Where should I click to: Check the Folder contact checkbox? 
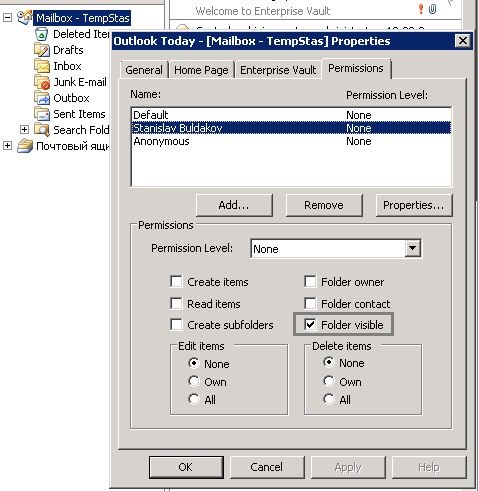[310, 303]
